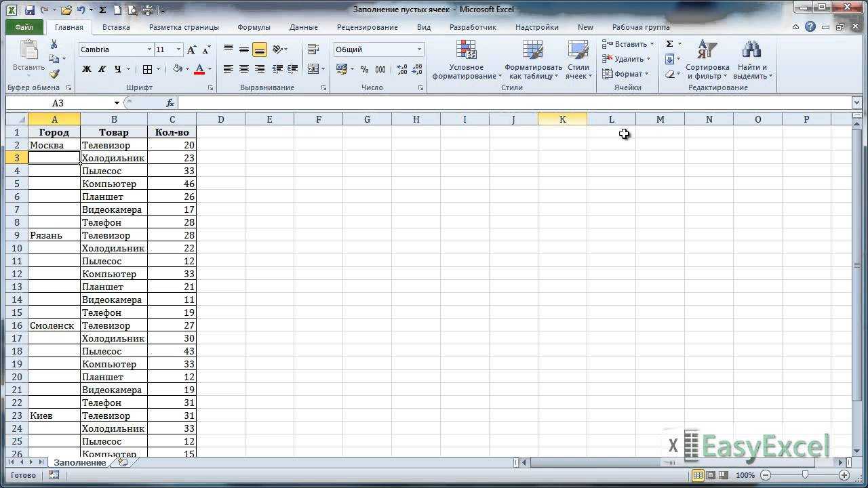Open the Файл tab
Screen dimensions: 868x488
click(24, 27)
